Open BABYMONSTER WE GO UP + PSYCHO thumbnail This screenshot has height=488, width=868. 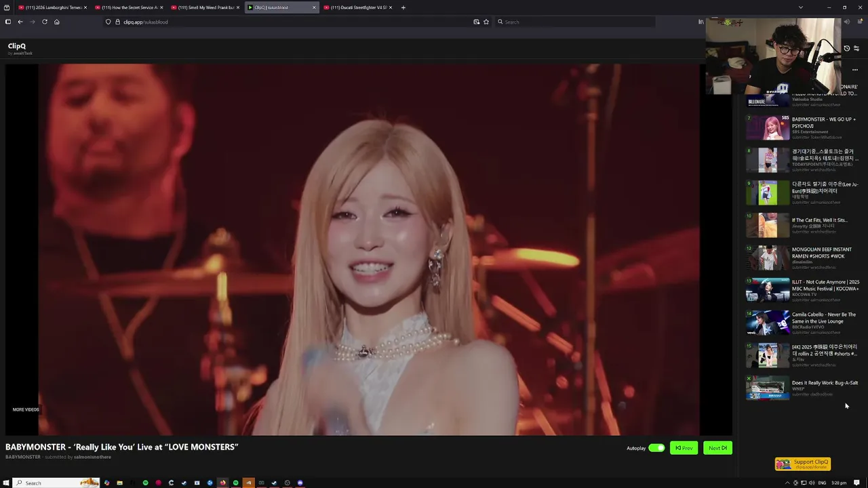[768, 127]
